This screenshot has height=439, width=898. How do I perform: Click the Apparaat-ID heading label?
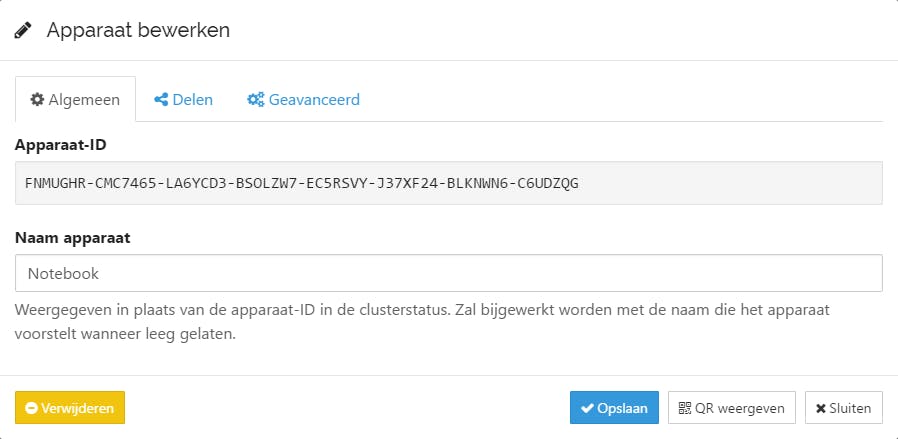pos(61,145)
